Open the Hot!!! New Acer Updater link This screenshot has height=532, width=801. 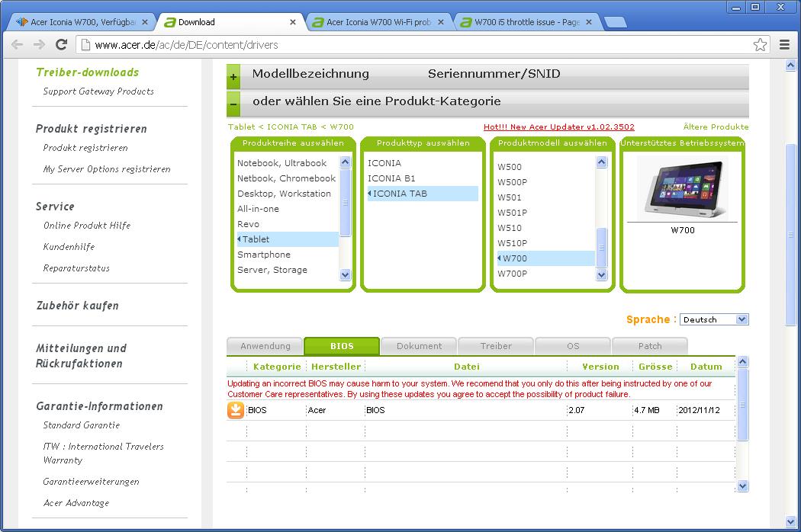559,127
